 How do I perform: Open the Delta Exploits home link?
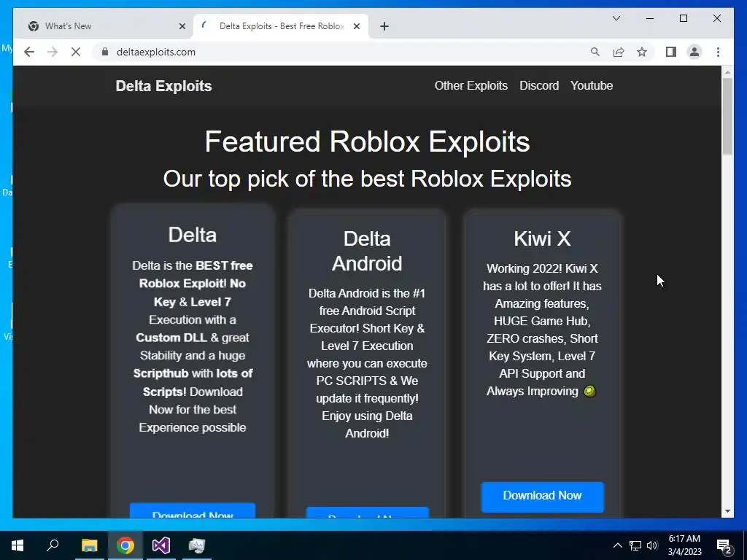coord(163,86)
